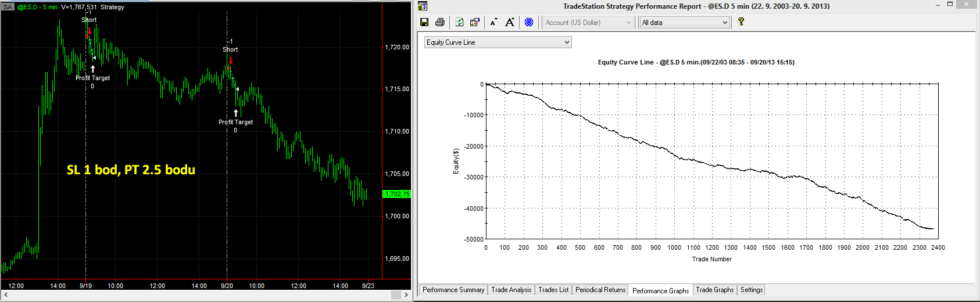Image resolution: width=980 pixels, height=302 pixels.
Task: Decrease the report font size
Action: pos(493,22)
